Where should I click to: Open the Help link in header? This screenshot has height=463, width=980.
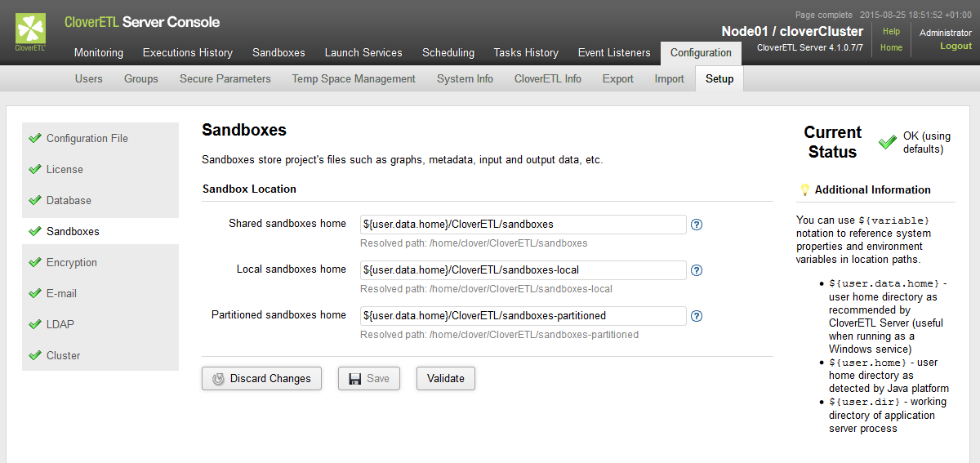point(891,31)
